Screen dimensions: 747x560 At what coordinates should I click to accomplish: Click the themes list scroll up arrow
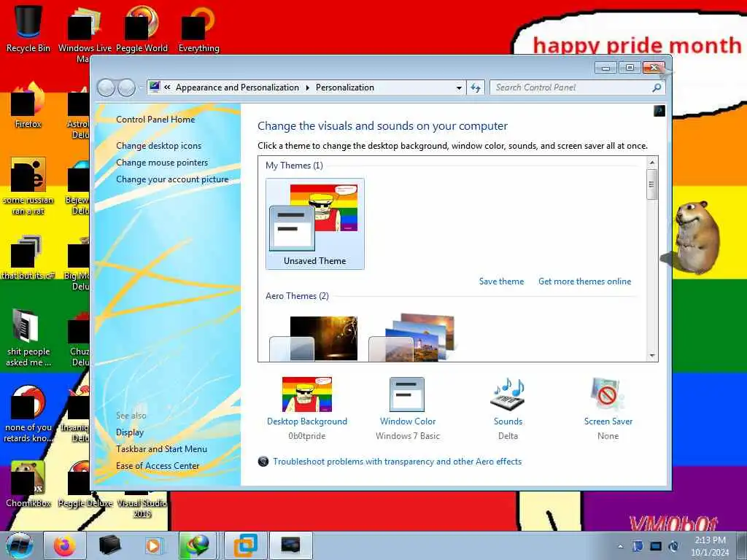652,163
